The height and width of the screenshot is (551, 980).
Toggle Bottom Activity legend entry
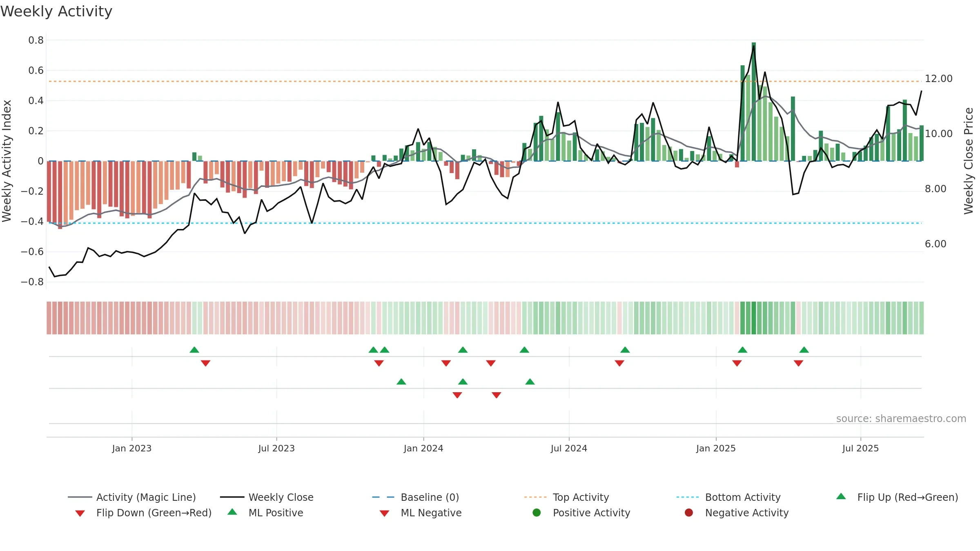pos(728,497)
